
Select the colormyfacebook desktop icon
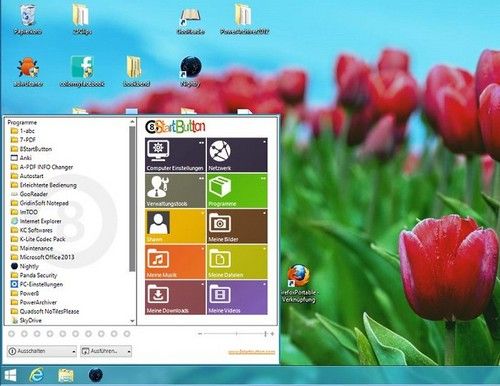click(82, 71)
